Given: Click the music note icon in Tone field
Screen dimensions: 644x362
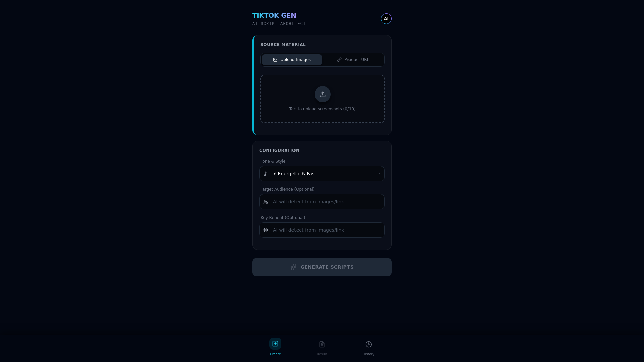Looking at the screenshot, I should [266, 174].
